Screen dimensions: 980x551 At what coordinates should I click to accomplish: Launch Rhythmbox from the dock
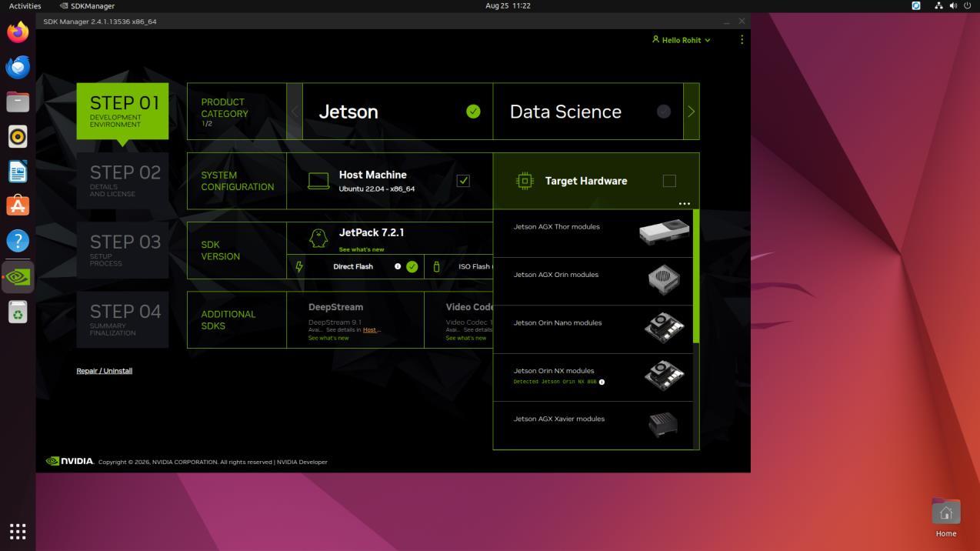[x=18, y=137]
